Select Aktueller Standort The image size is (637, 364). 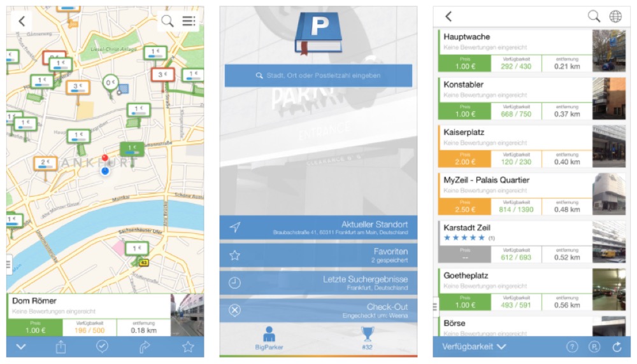coord(318,228)
